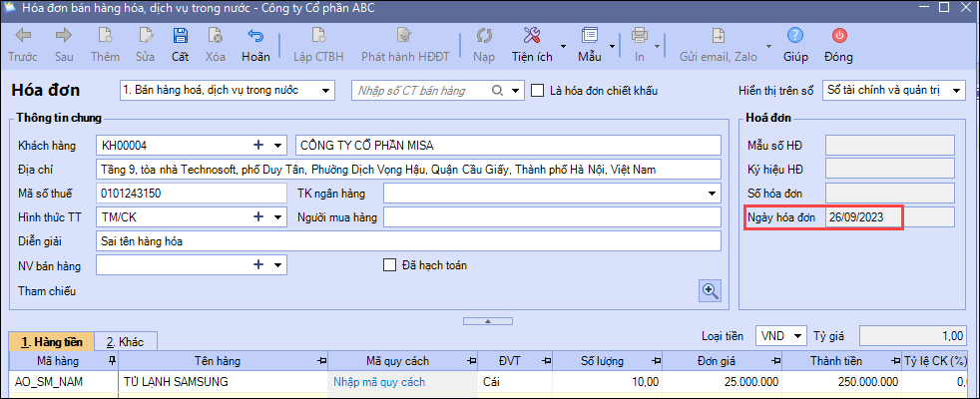Screen dimensions: 980x399
Task: Click the search icon in CT bán hàng field
Action: (x=497, y=91)
